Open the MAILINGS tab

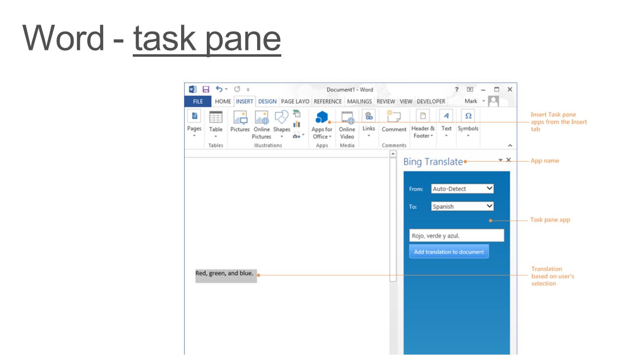[x=359, y=102]
